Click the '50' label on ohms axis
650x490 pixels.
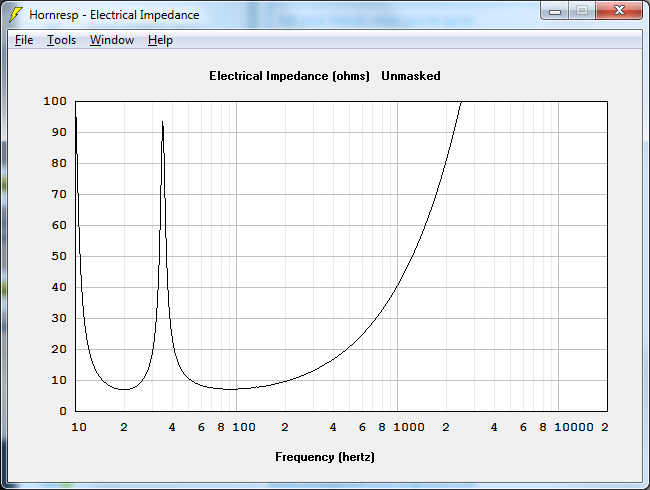click(59, 256)
